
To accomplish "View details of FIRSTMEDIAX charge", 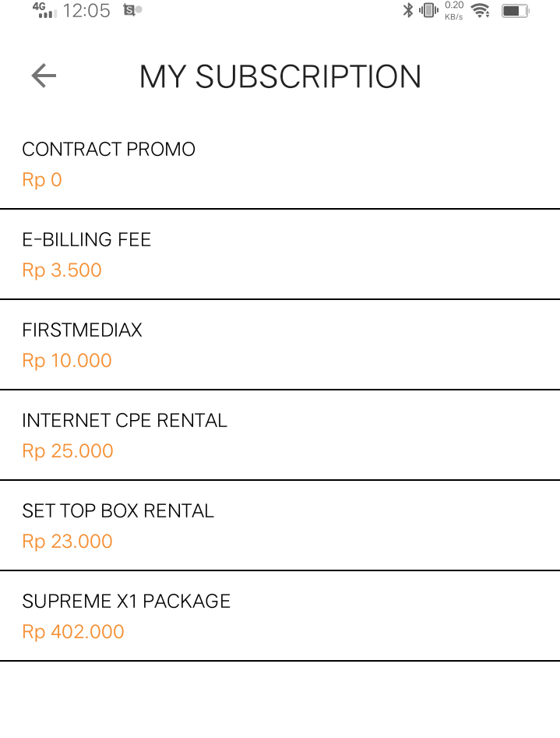I will 82,330.
